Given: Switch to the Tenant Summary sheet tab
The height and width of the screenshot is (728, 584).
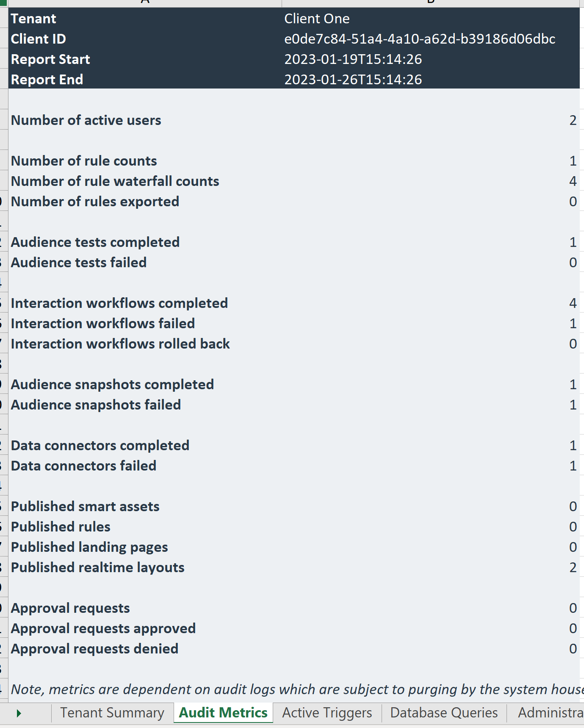Looking at the screenshot, I should (x=112, y=713).
